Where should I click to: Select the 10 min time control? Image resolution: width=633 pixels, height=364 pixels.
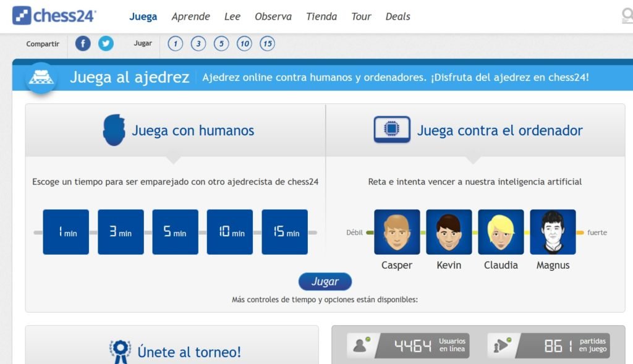pyautogui.click(x=230, y=232)
